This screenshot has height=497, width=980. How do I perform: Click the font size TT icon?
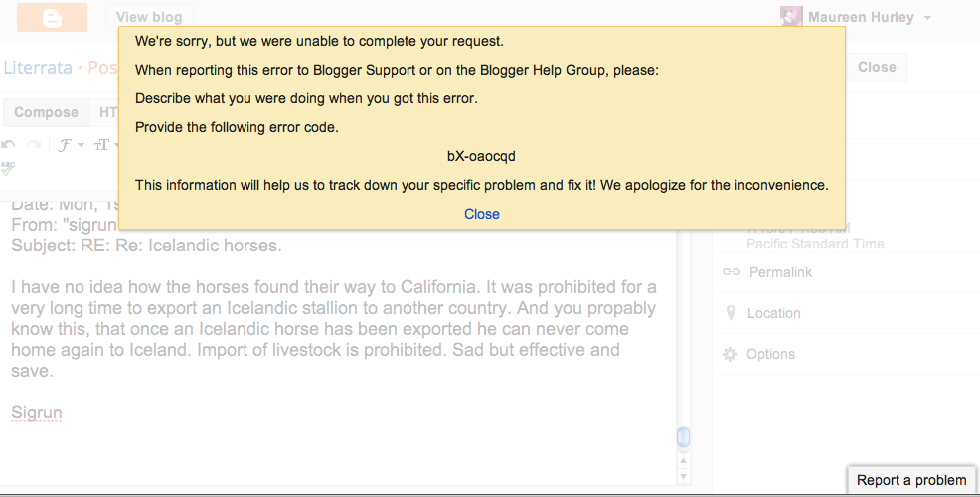click(x=101, y=145)
